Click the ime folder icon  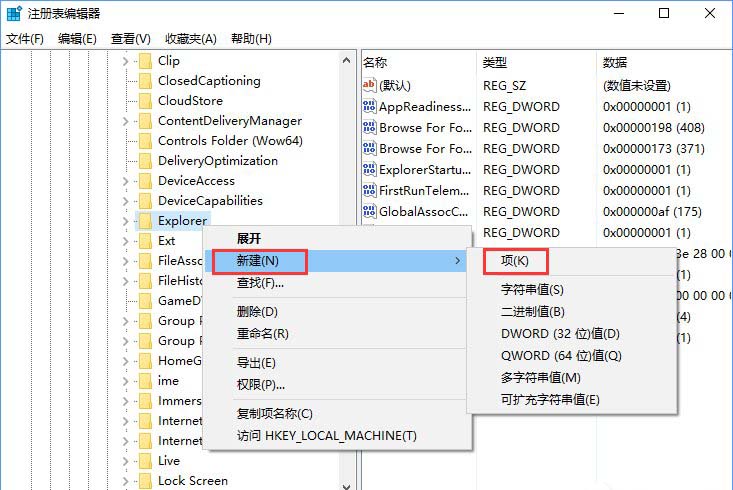click(x=146, y=381)
